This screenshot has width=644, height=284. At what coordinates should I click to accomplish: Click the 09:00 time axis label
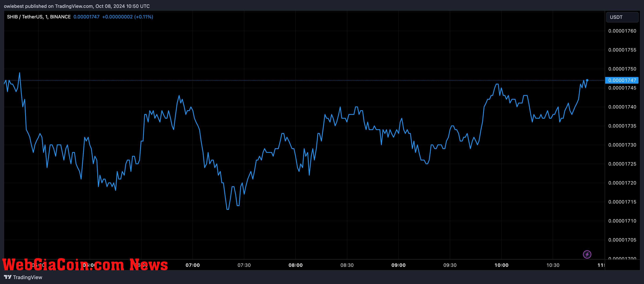coord(398,265)
